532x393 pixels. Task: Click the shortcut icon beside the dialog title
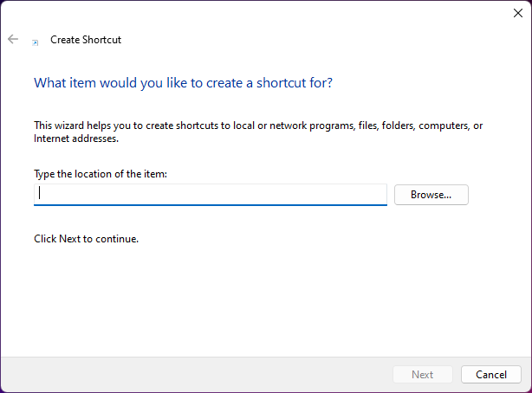[35, 42]
